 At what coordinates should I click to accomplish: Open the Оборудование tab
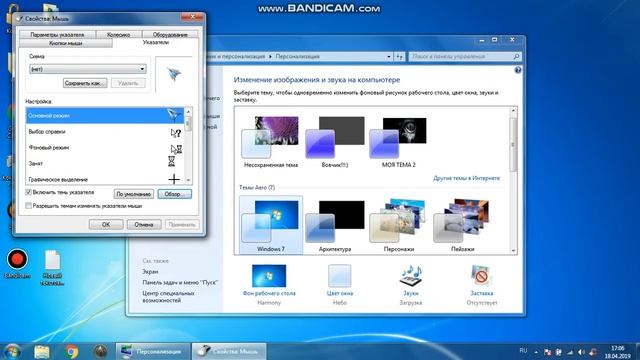pos(170,35)
